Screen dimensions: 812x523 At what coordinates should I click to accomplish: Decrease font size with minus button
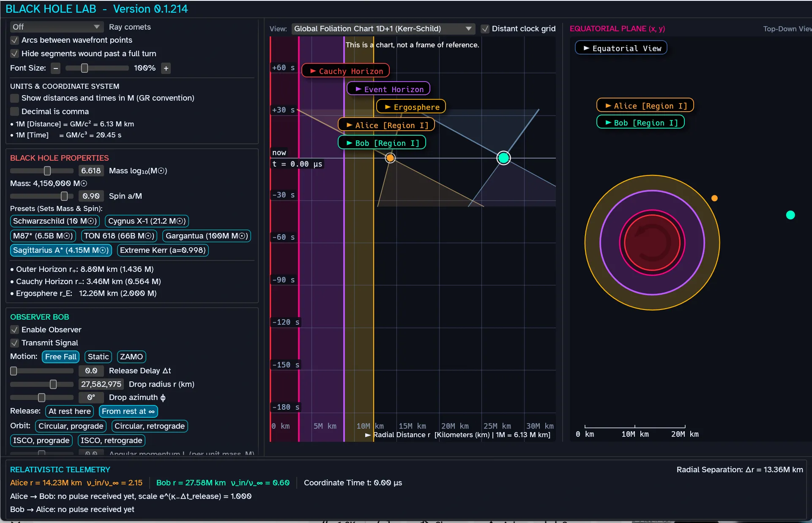click(x=55, y=68)
